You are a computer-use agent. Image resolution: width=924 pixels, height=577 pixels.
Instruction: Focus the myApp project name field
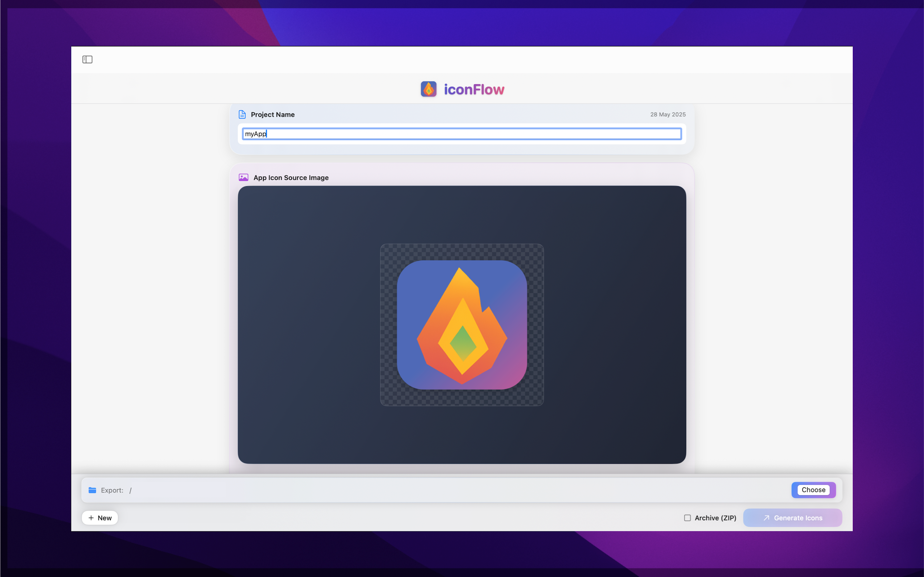click(x=462, y=134)
